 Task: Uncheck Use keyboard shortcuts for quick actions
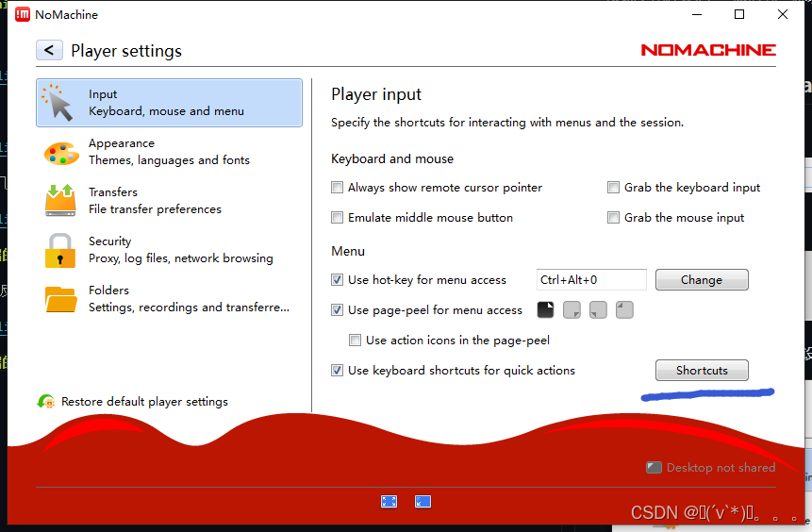pos(337,371)
